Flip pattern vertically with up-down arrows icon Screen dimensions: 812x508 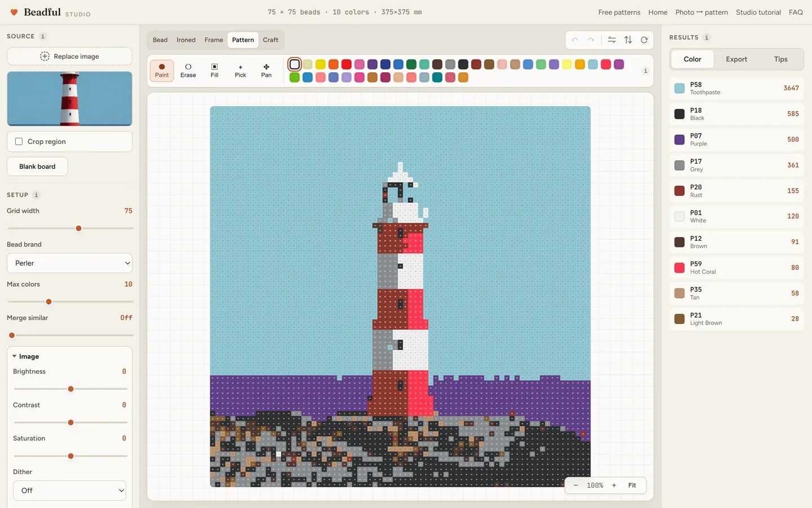[628, 40]
